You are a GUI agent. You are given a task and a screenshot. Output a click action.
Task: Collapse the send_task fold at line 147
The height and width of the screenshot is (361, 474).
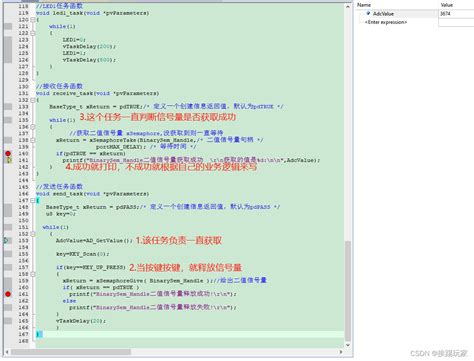point(33,200)
